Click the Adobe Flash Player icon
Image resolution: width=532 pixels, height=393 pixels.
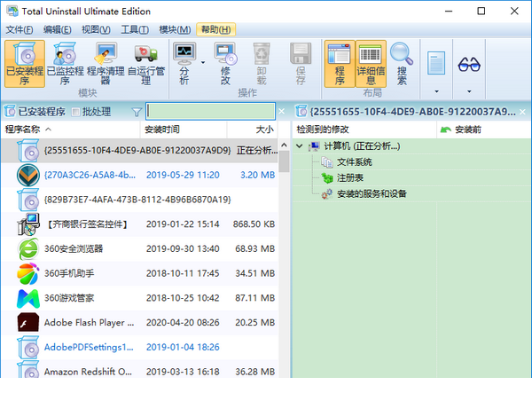coord(28,323)
